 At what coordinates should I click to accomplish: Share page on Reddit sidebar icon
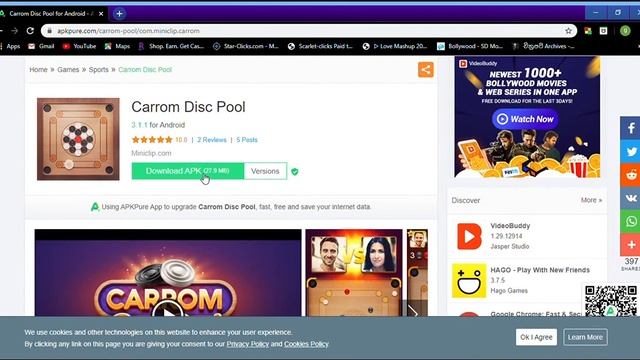(x=631, y=175)
